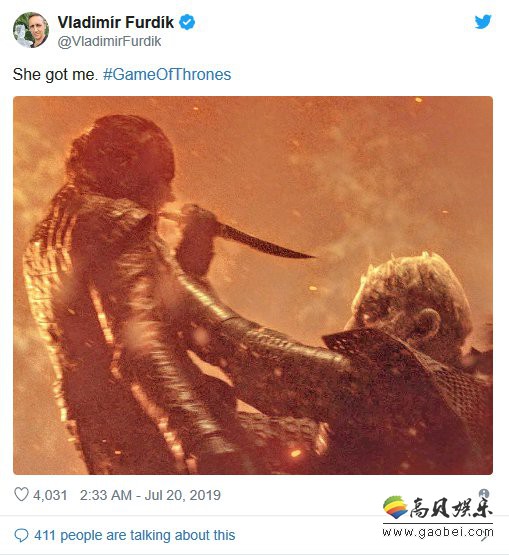Screen dimensions: 509x555
Task: Open the Vladimír Furdík display name link
Action: click(x=116, y=22)
